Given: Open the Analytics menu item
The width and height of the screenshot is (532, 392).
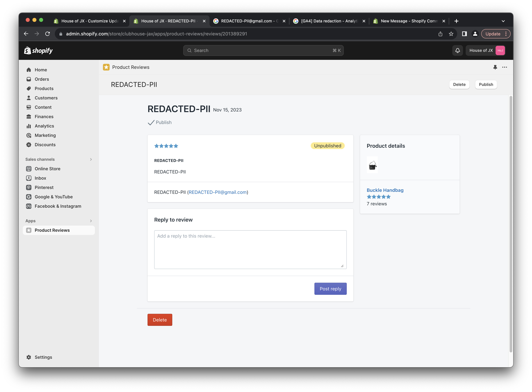Looking at the screenshot, I should pyautogui.click(x=44, y=126).
